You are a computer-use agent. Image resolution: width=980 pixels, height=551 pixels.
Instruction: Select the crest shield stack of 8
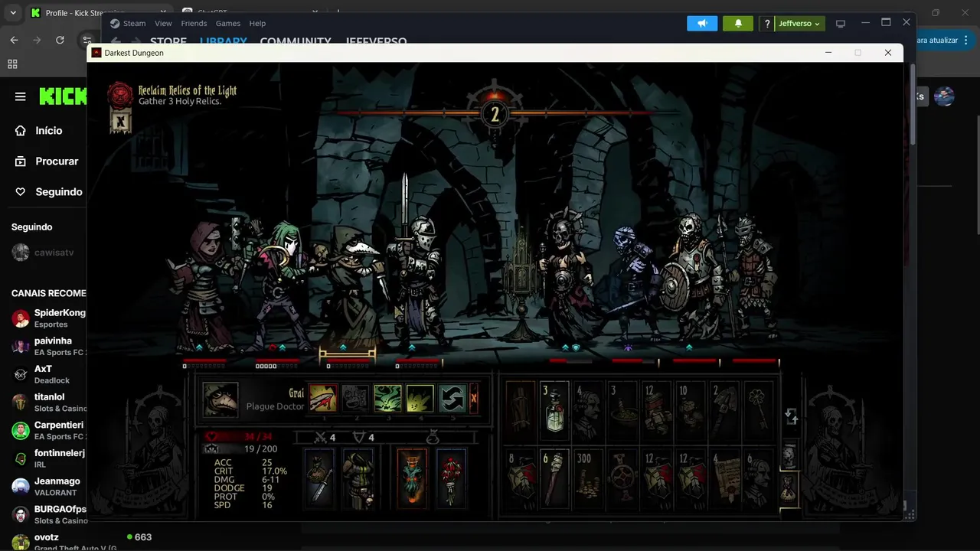pyautogui.click(x=521, y=479)
